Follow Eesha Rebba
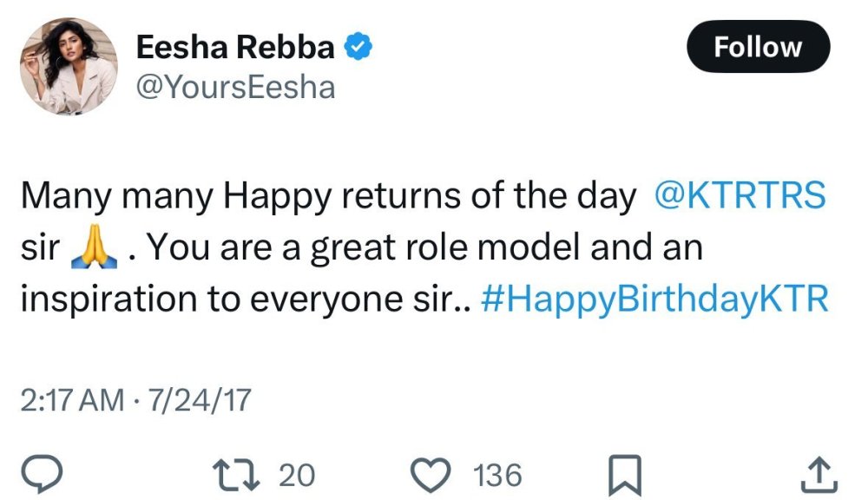 coord(758,47)
